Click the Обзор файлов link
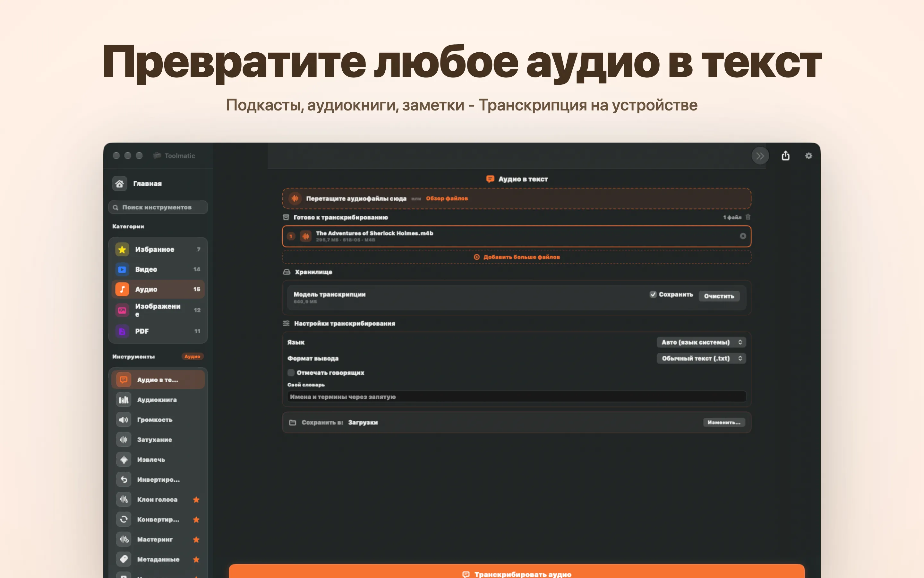 [x=447, y=198]
